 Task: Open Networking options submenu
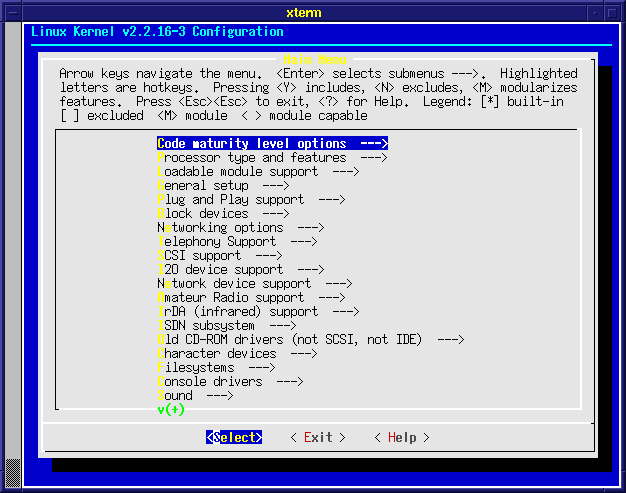point(240,227)
